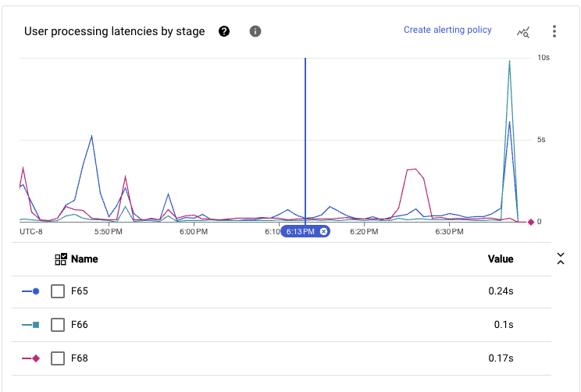
Task: Open the info icon next to chart title
Action: (x=255, y=31)
